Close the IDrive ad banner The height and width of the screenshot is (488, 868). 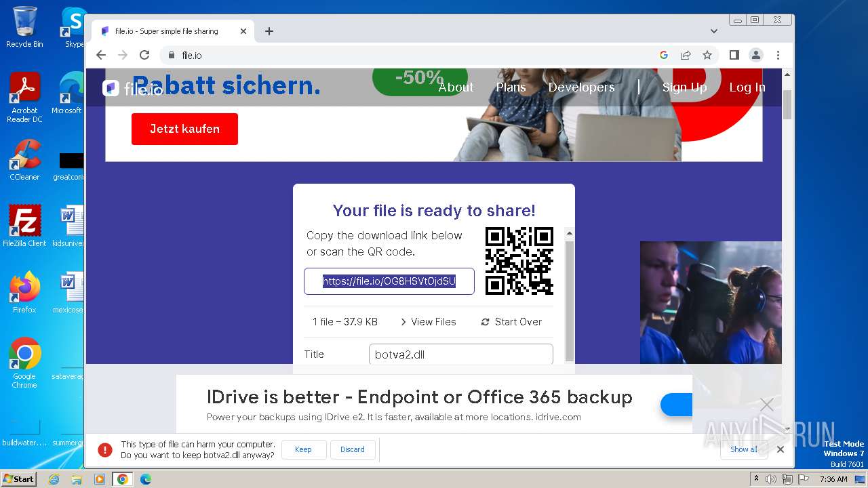pos(767,405)
